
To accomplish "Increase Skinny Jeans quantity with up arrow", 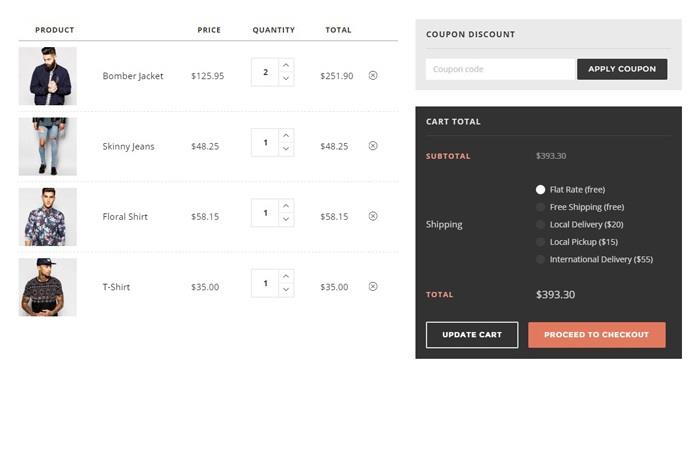I will pyautogui.click(x=286, y=135).
